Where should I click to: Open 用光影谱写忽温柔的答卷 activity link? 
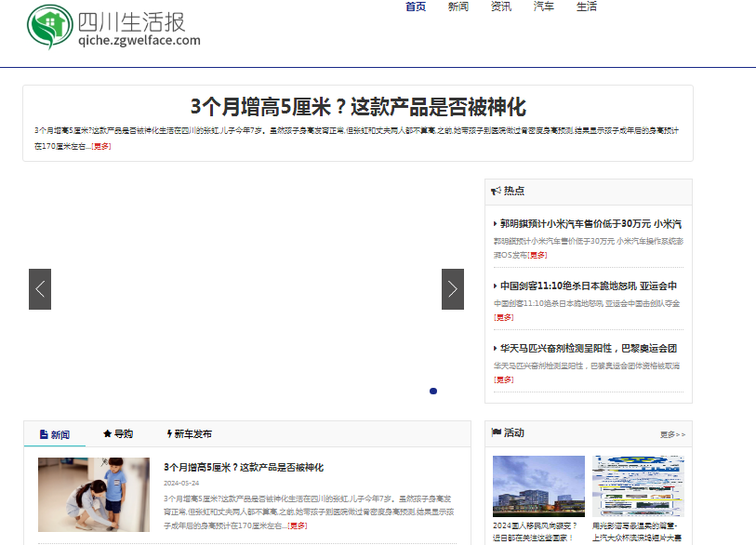[x=637, y=531]
